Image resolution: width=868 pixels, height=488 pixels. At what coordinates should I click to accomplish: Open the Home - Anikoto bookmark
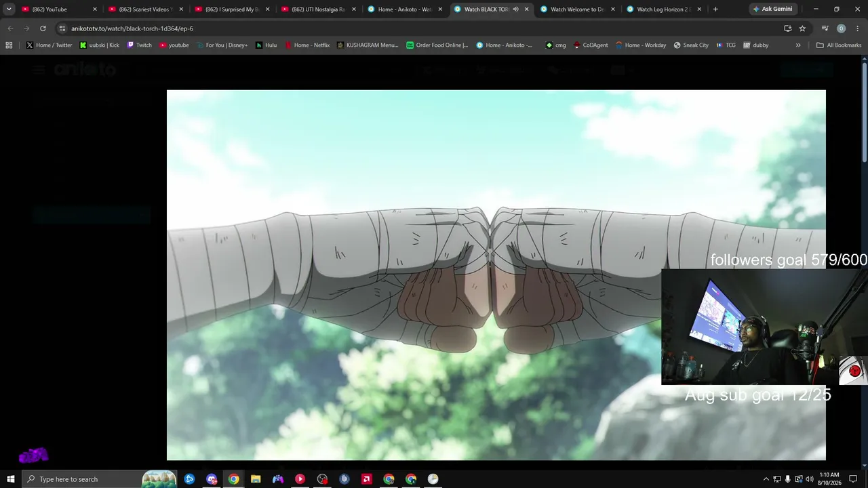(505, 45)
